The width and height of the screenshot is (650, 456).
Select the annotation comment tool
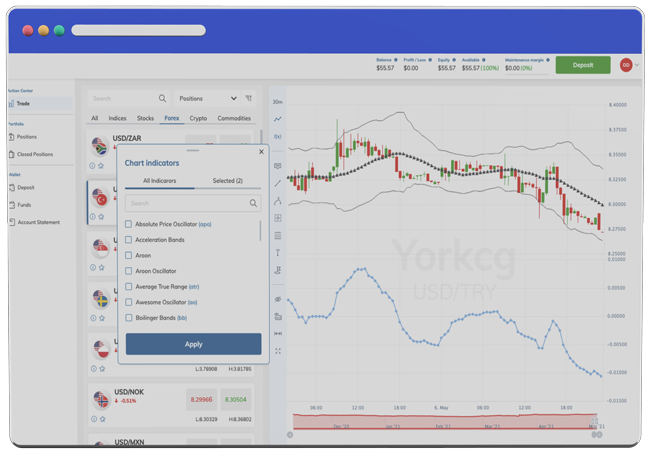278,166
